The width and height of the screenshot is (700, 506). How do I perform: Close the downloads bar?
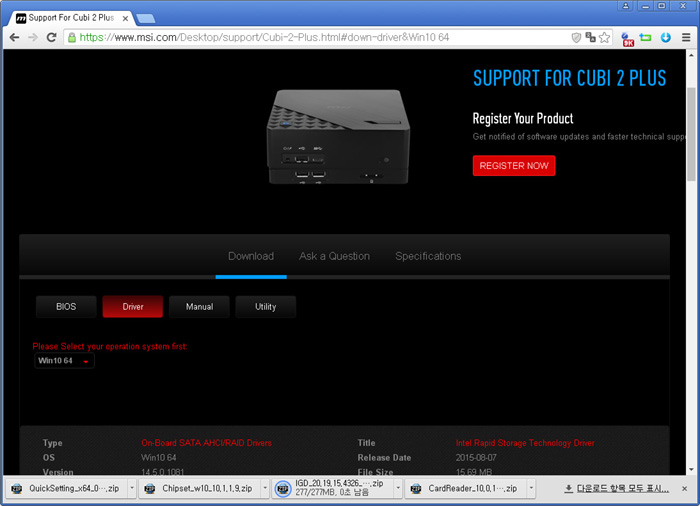tap(684, 489)
